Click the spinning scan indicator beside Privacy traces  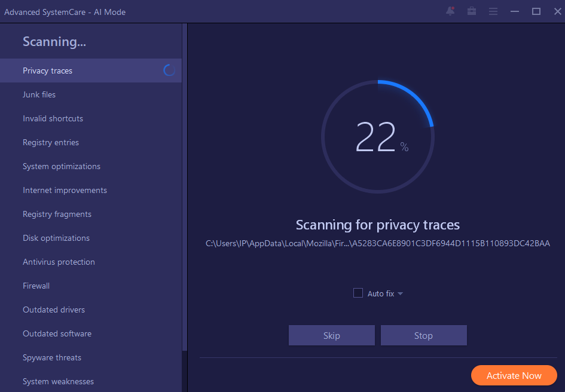[169, 70]
